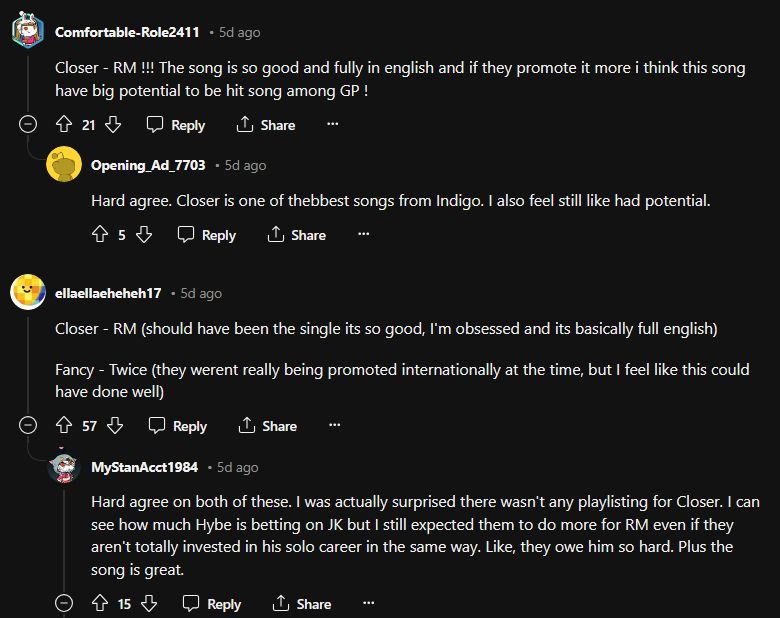Open more options on Opening_Ad_7703's reply
The image size is (780, 618).
point(364,235)
